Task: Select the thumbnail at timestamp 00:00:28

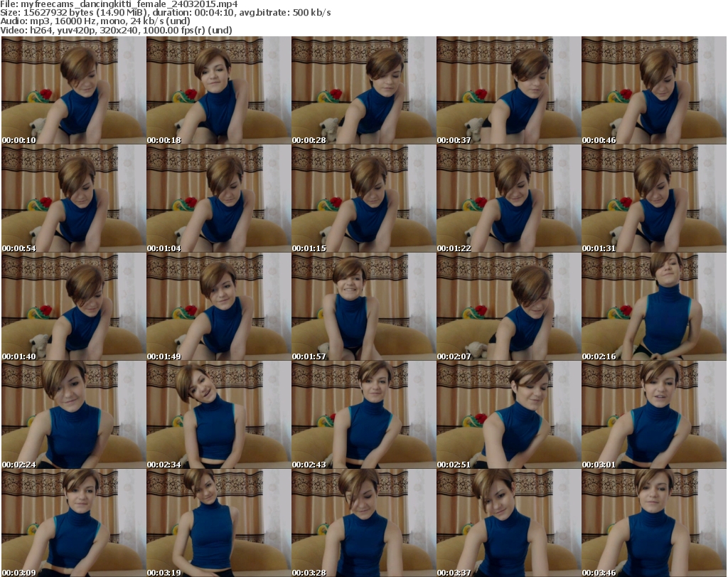Action: 363,90
